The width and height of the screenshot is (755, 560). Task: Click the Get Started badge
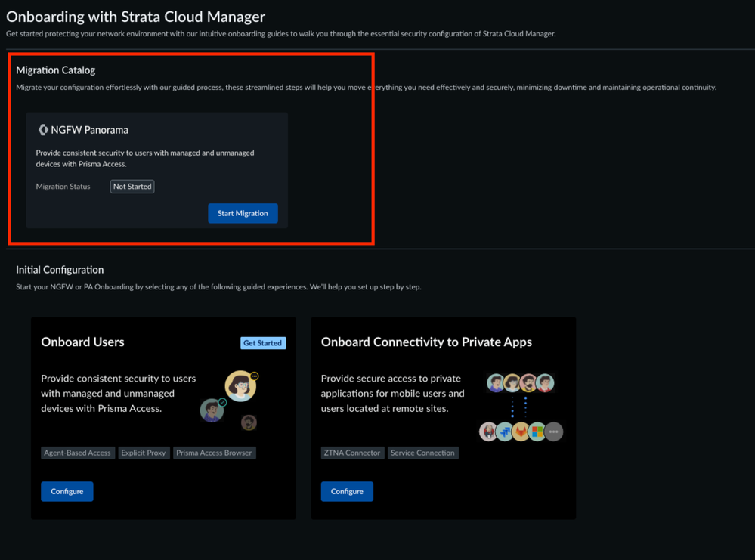pyautogui.click(x=263, y=343)
